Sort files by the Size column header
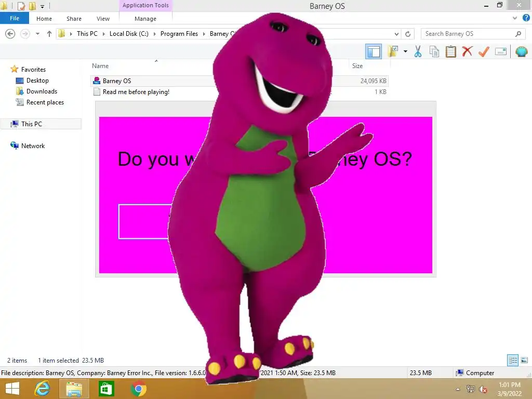 tap(357, 66)
